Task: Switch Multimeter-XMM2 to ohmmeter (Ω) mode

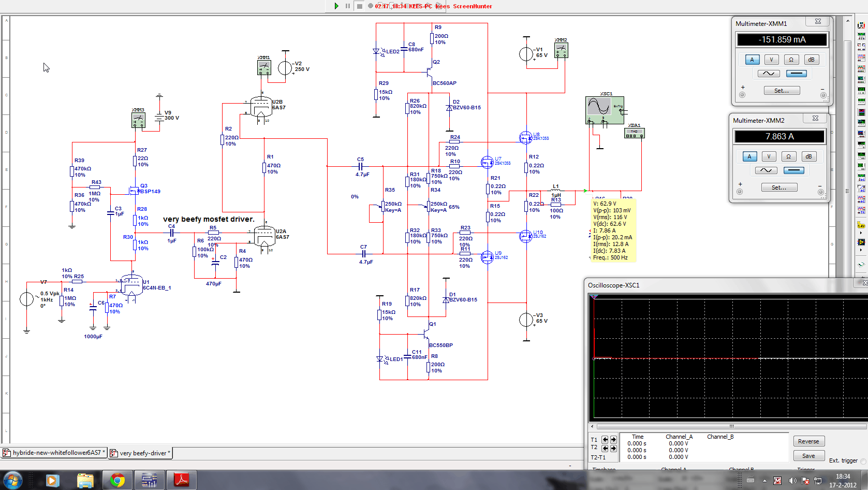Action: [x=788, y=156]
